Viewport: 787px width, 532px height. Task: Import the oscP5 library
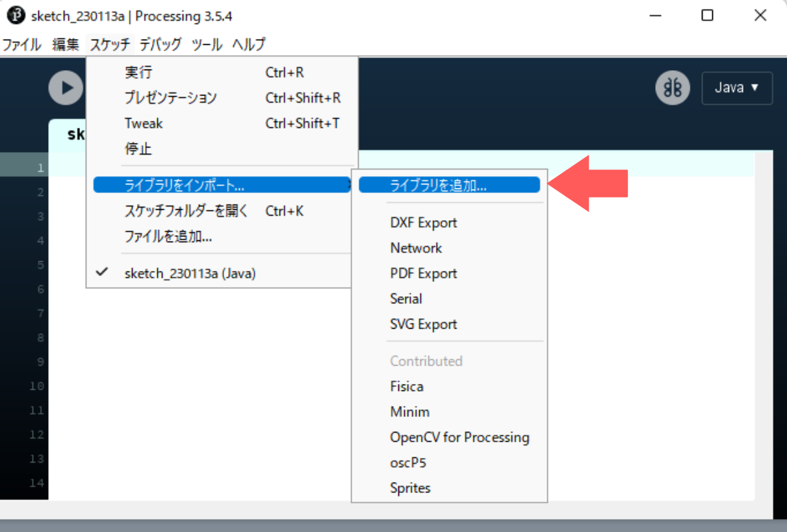(449, 462)
